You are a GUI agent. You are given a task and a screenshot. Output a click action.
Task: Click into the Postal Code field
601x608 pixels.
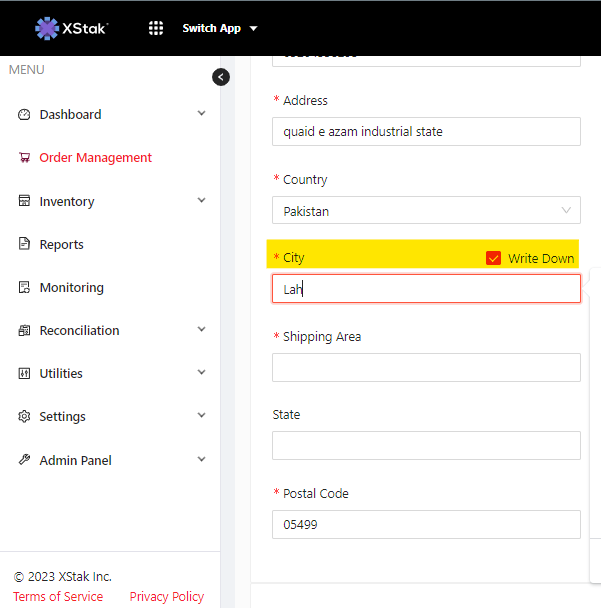pyautogui.click(x=426, y=524)
